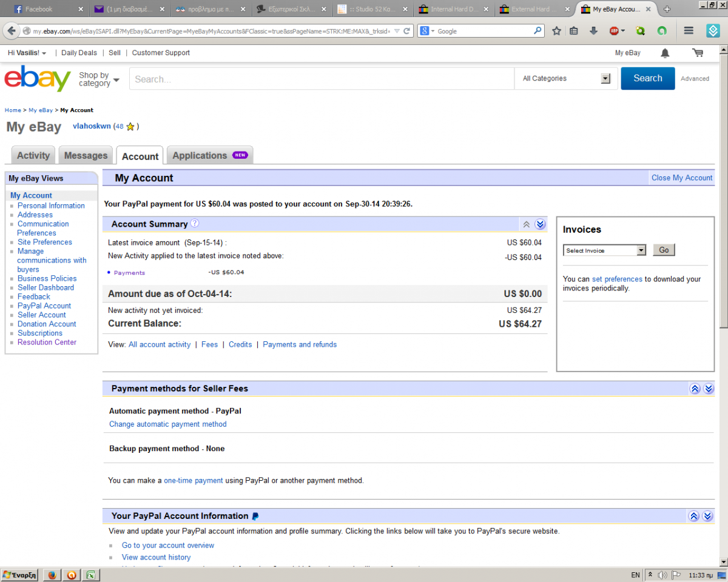Open Seller Dashboard in sidebar

pos(45,287)
